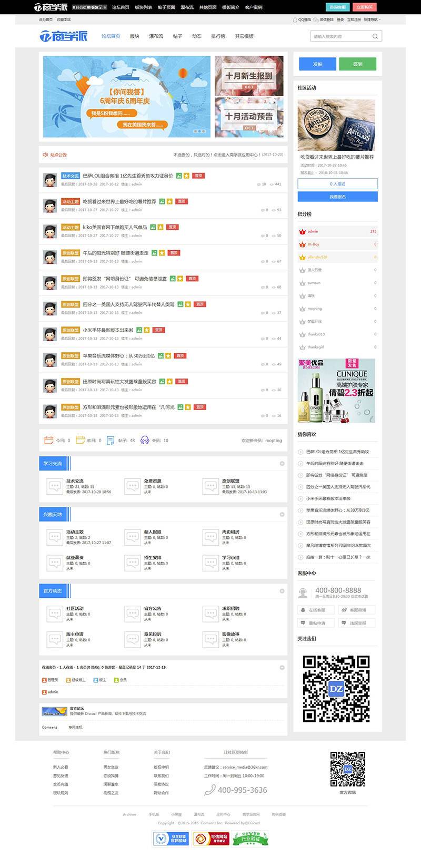
Task: Collapse the 官方动态 section
Action: tap(282, 591)
